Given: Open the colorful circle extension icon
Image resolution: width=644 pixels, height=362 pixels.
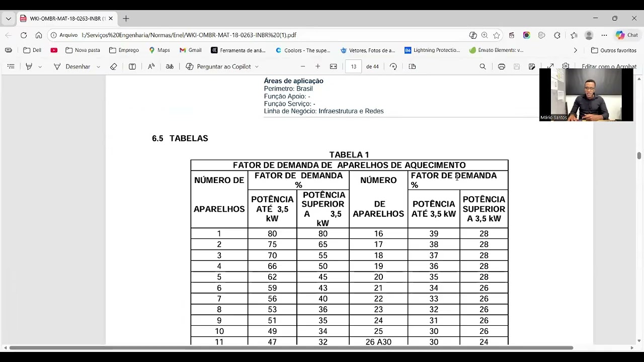Looking at the screenshot, I should (526, 35).
